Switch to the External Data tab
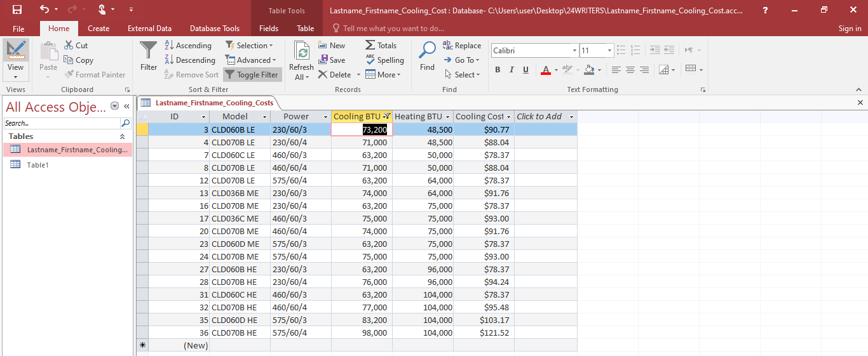 pyautogui.click(x=149, y=29)
